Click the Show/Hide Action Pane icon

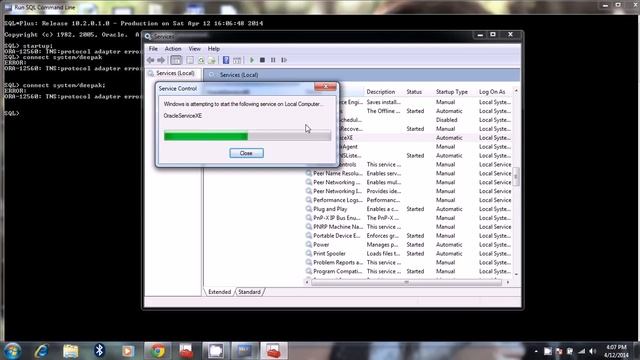pos(237,60)
